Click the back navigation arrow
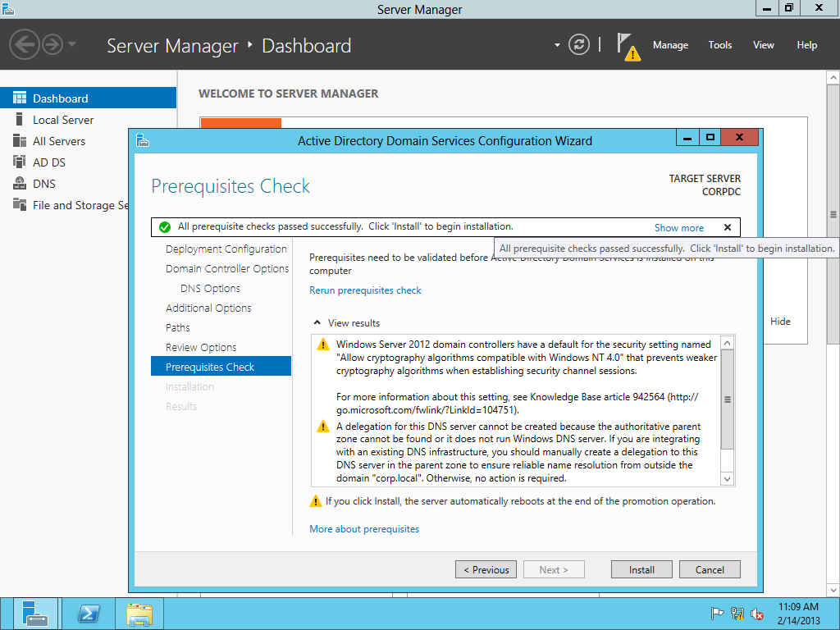 point(25,44)
